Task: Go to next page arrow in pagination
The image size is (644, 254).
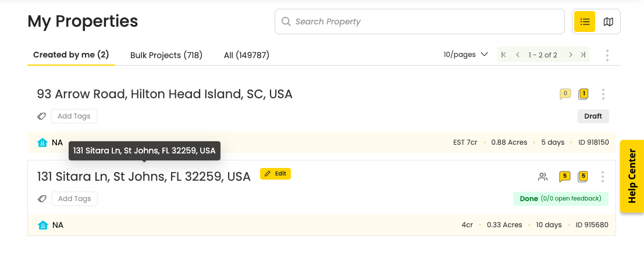Action: [x=571, y=55]
